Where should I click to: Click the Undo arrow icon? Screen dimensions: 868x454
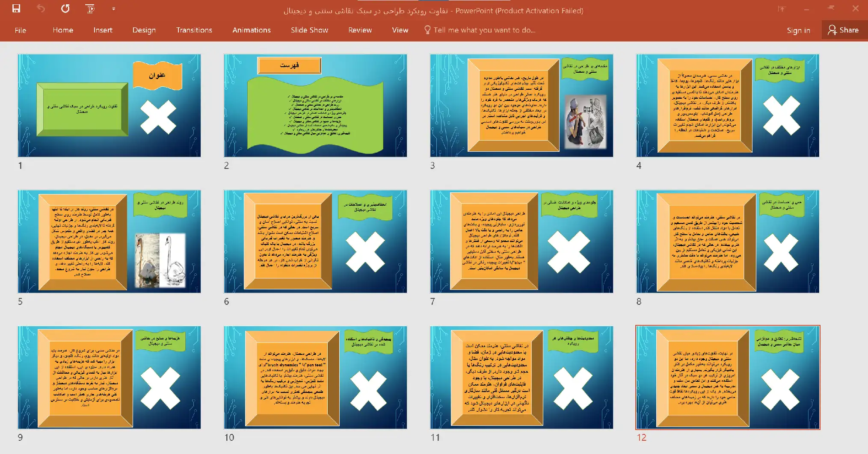coord(41,9)
